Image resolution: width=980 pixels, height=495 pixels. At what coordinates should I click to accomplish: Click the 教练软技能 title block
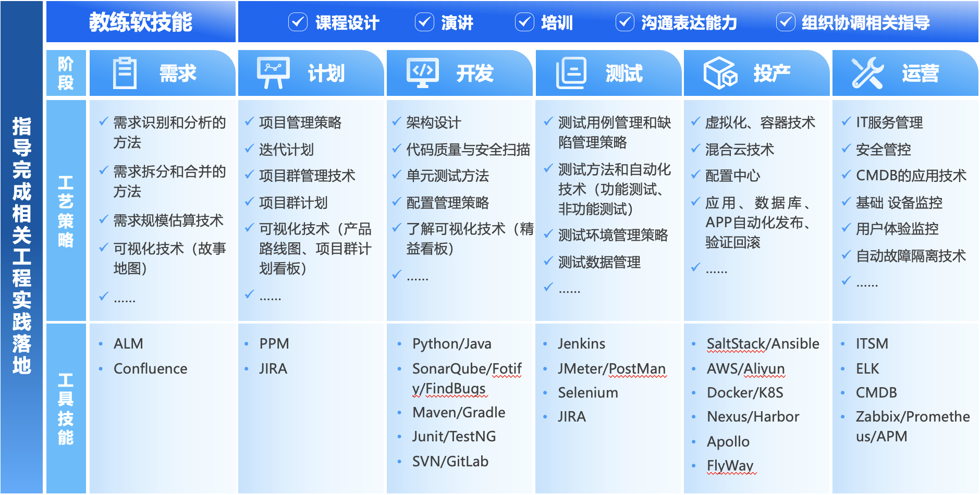click(x=141, y=22)
